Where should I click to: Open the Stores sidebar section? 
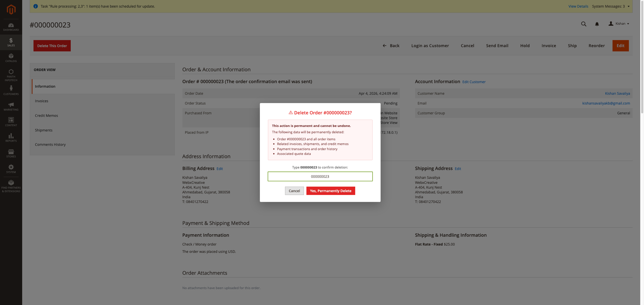click(x=11, y=152)
